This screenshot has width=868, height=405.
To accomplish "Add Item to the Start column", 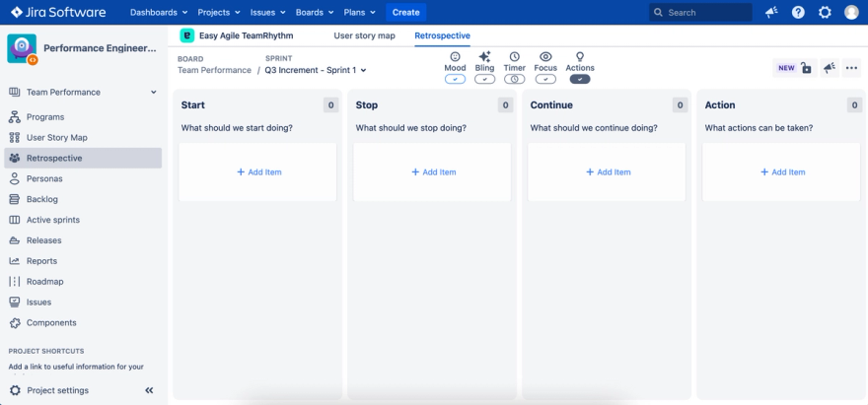I will tap(257, 172).
